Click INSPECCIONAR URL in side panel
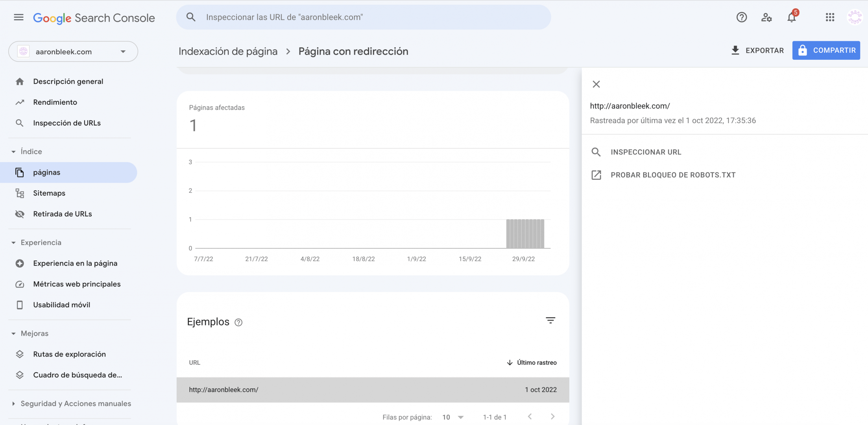This screenshot has height=425, width=868. coord(646,152)
